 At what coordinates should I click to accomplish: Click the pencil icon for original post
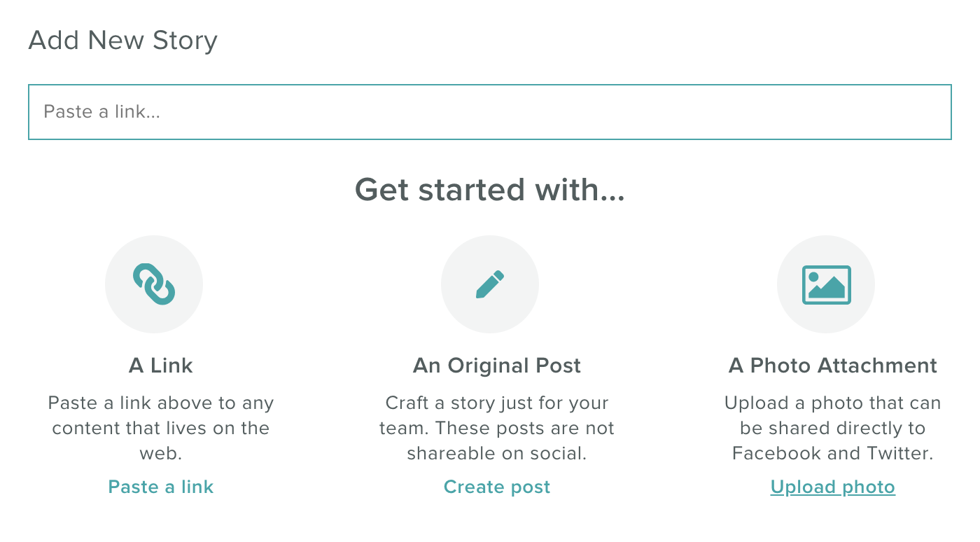tap(490, 284)
